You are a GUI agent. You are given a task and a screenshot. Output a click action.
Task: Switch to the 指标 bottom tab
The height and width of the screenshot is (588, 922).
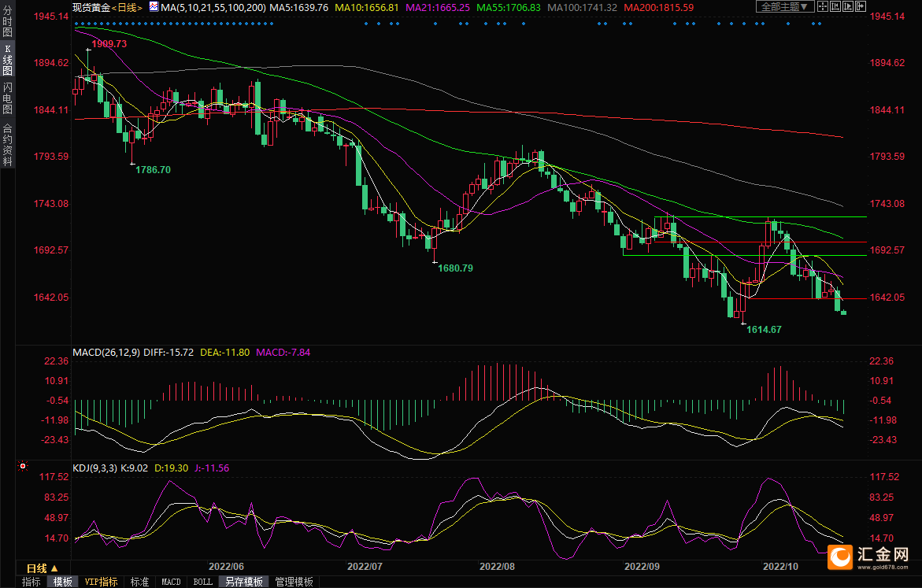pyautogui.click(x=31, y=582)
